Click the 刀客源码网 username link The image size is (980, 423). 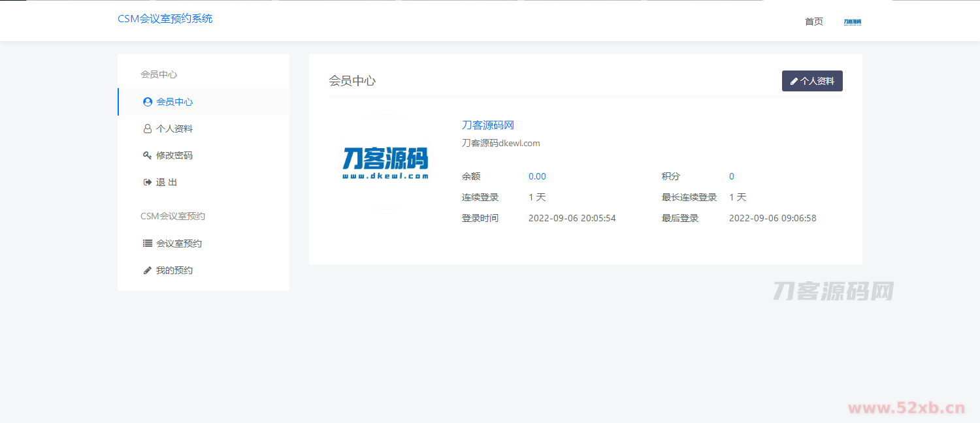point(488,125)
